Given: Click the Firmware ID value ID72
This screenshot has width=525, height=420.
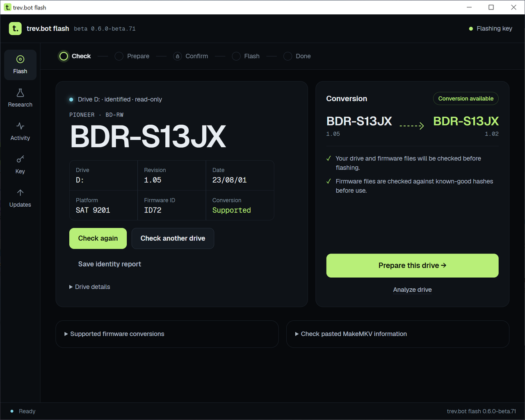Looking at the screenshot, I should (x=153, y=210).
